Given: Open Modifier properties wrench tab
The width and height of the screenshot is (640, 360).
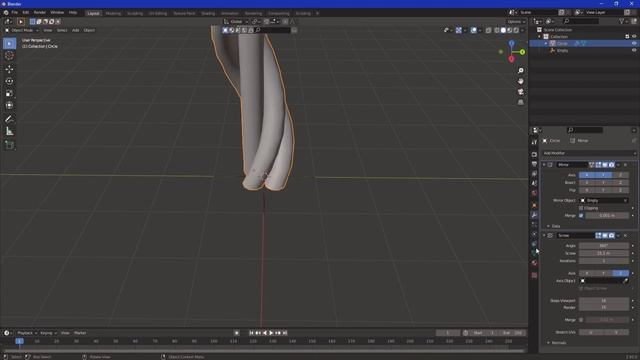Looking at the screenshot, I should tap(534, 215).
